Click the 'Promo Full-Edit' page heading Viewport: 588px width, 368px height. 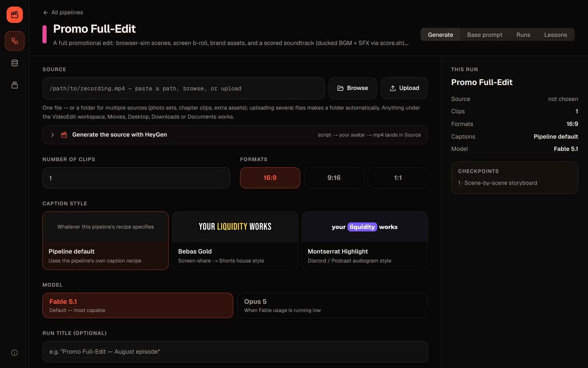(x=94, y=29)
